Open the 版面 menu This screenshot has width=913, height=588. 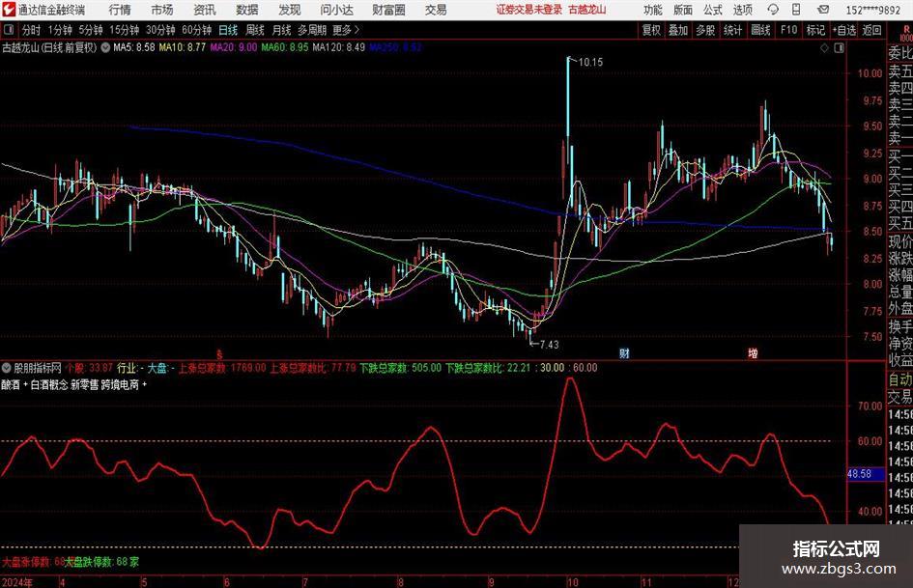click(683, 10)
